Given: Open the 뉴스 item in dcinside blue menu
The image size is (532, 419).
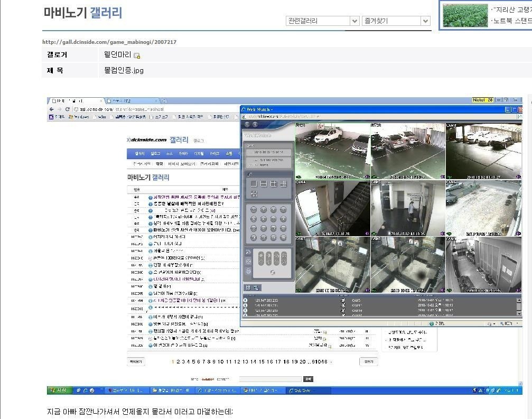Looking at the screenshot, I should point(169,154).
